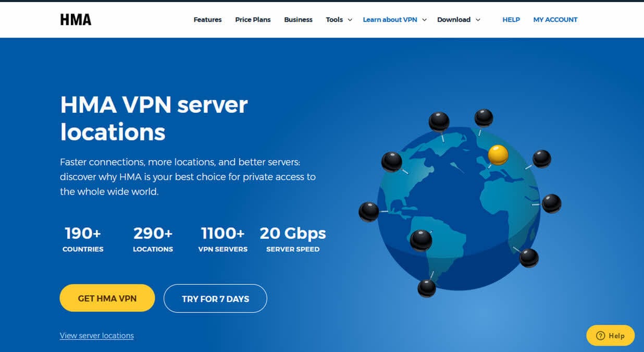
Task: Expand the Tools dropdown chevron
Action: click(350, 20)
